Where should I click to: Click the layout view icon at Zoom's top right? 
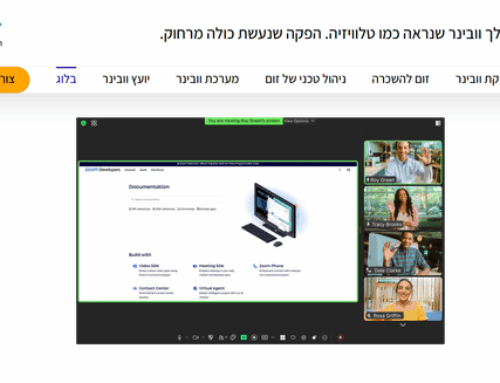coord(438,123)
